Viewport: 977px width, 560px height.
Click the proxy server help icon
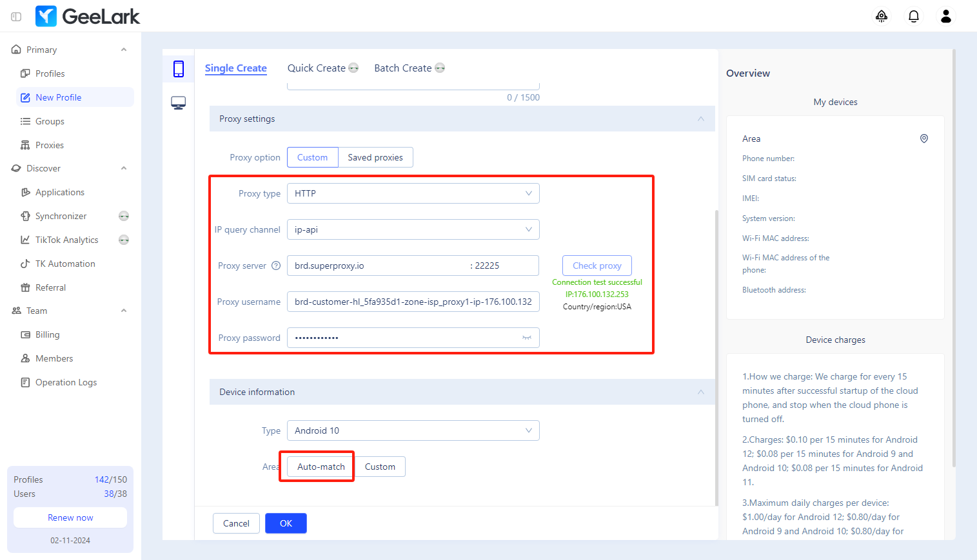point(276,266)
